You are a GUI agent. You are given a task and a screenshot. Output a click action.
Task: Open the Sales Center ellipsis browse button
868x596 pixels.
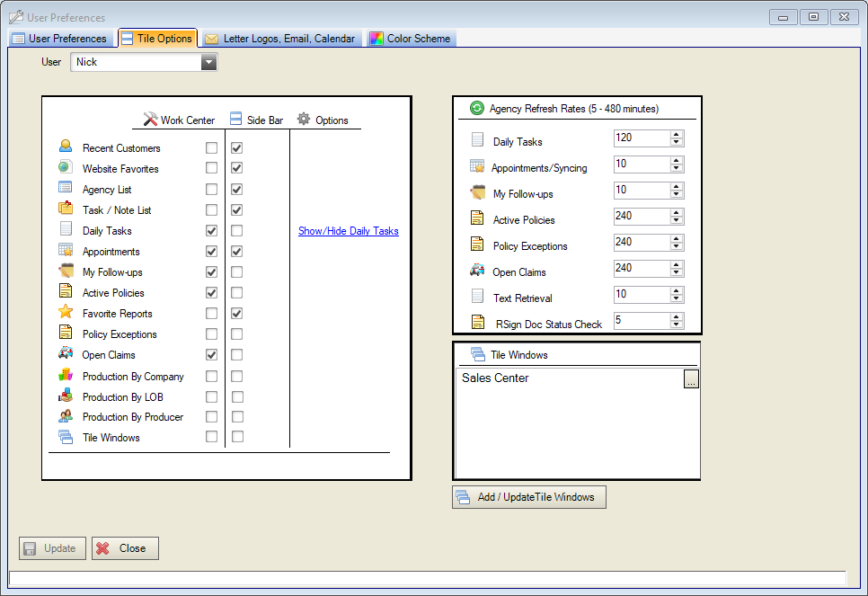click(x=690, y=378)
